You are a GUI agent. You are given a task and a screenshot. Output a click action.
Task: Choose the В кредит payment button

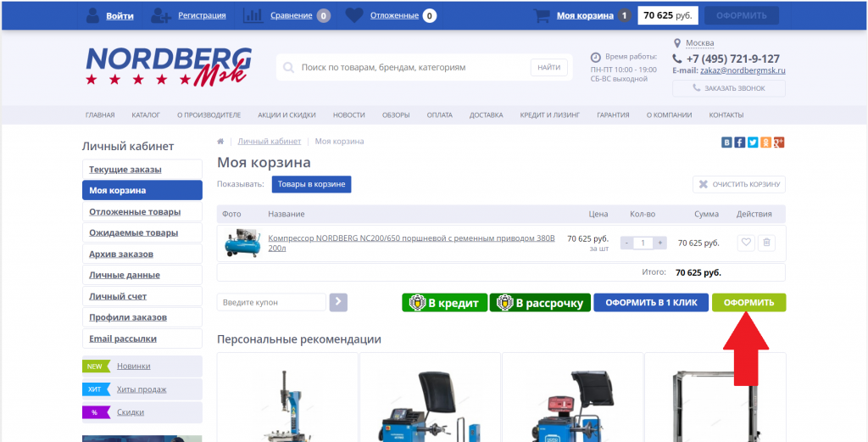click(444, 302)
